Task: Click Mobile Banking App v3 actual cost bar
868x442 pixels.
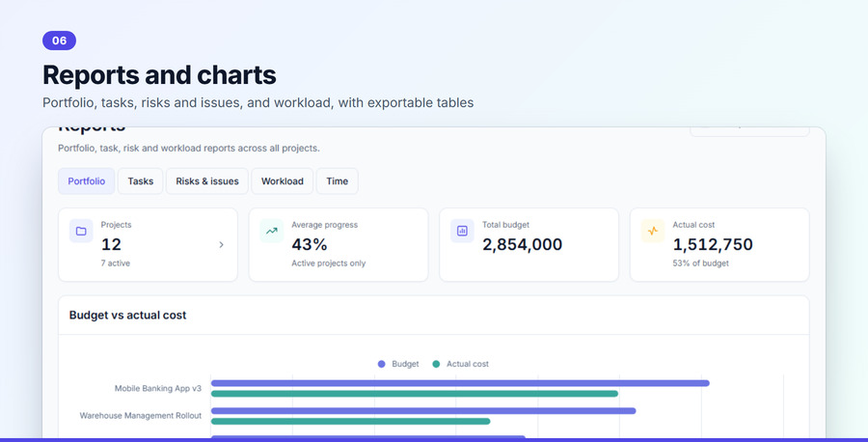Action: (415, 394)
